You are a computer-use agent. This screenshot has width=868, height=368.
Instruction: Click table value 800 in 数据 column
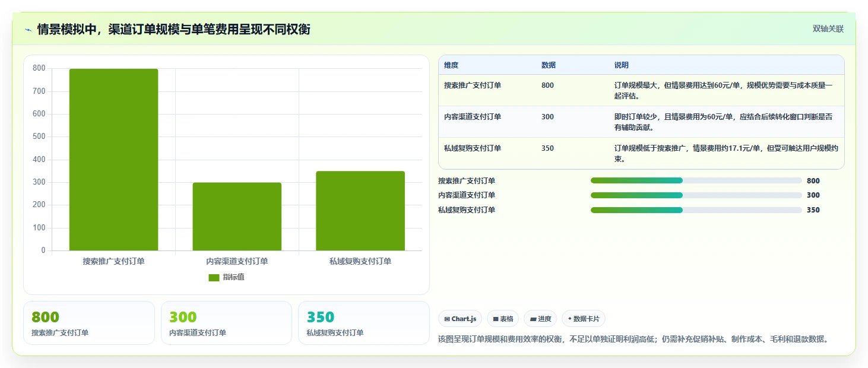click(x=547, y=85)
